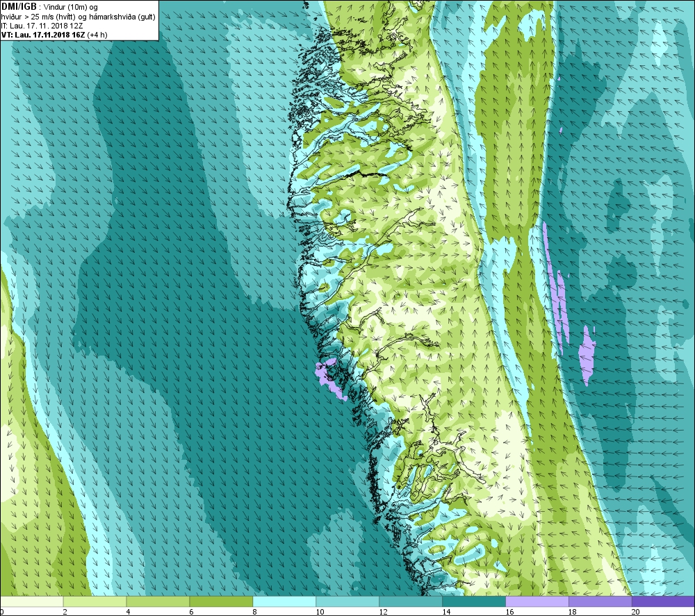Screen dimensions: 695x616
Task: Click the scale label '2'
Action: [x=65, y=612]
